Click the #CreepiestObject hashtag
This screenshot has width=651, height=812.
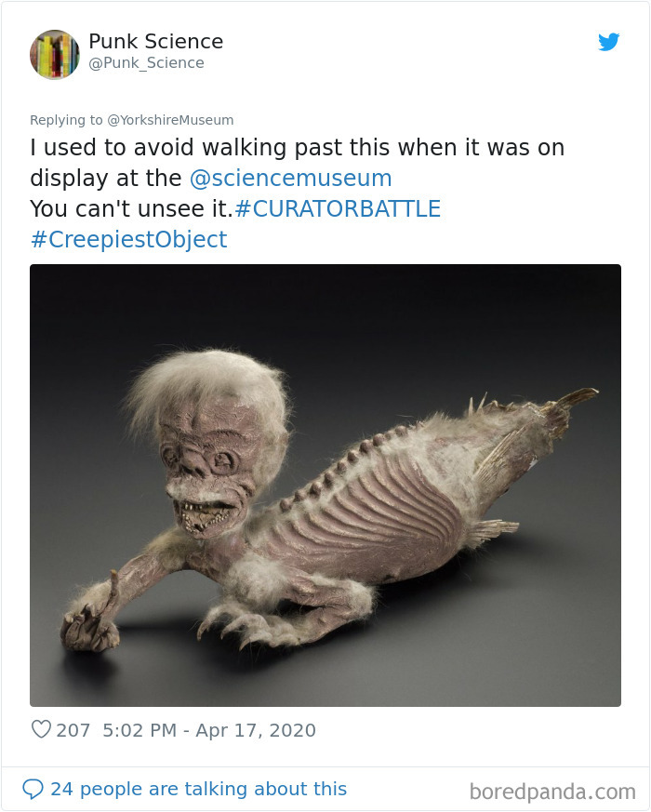[x=127, y=239]
